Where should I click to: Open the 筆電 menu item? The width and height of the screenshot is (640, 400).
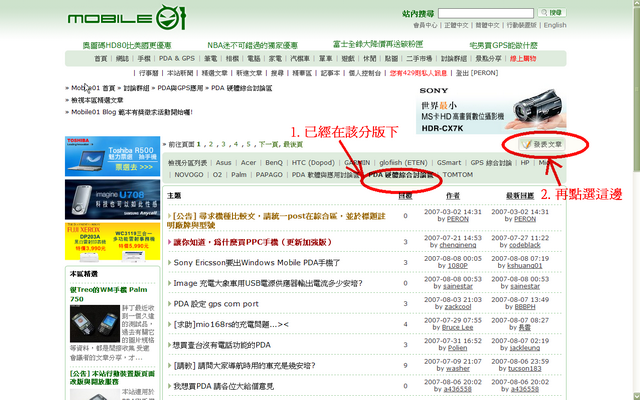[x=210, y=59]
